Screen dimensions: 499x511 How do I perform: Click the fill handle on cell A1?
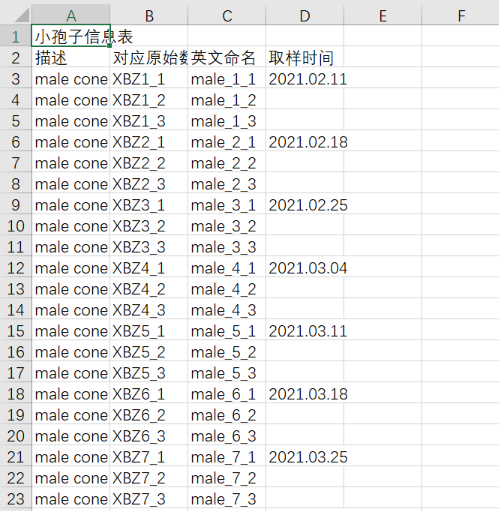tap(110, 46)
